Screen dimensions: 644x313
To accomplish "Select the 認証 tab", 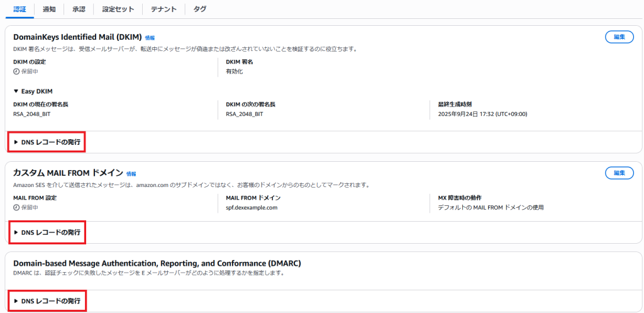I will (20, 9).
